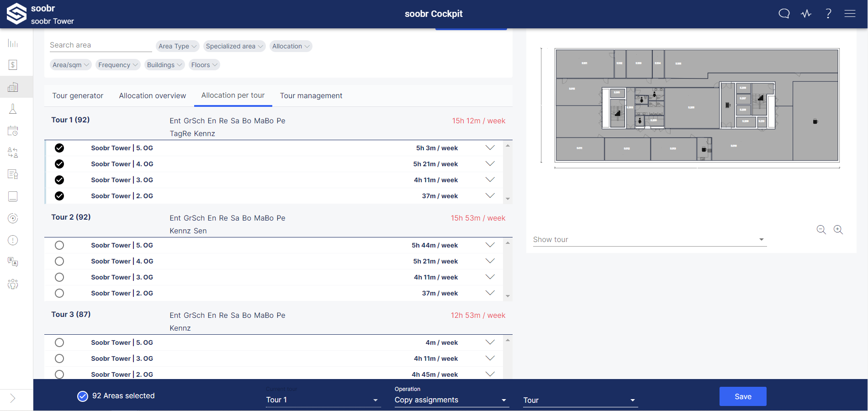Click the Search area input field
Viewport: 868px width, 411px height.
point(101,45)
